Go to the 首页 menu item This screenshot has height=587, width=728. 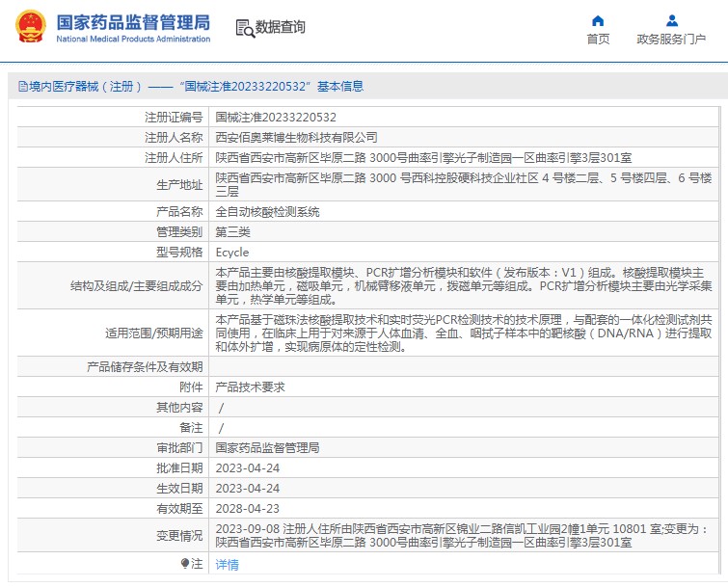click(x=598, y=40)
